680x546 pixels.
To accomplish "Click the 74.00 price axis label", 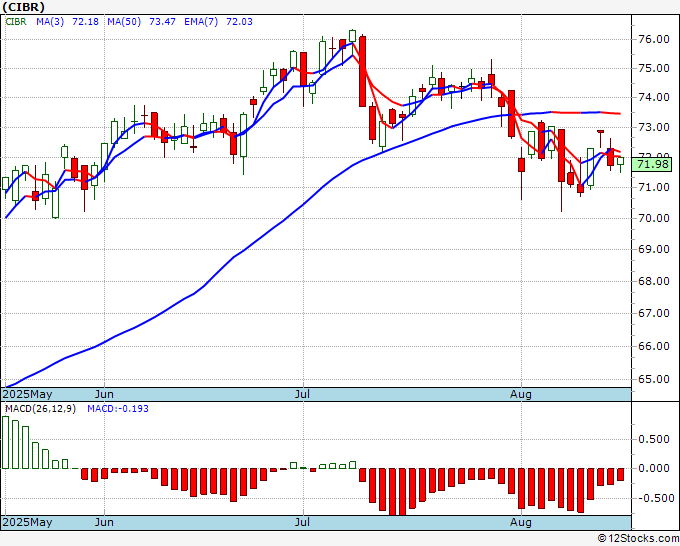I will (x=654, y=98).
